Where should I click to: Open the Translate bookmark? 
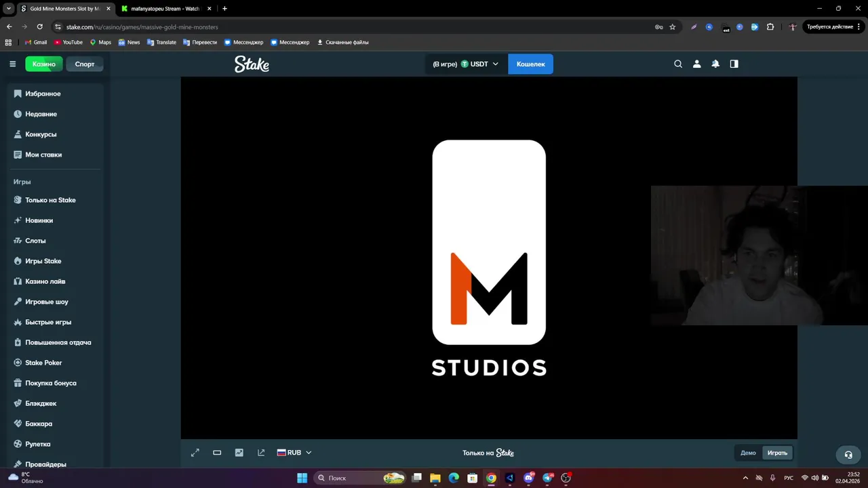(161, 42)
